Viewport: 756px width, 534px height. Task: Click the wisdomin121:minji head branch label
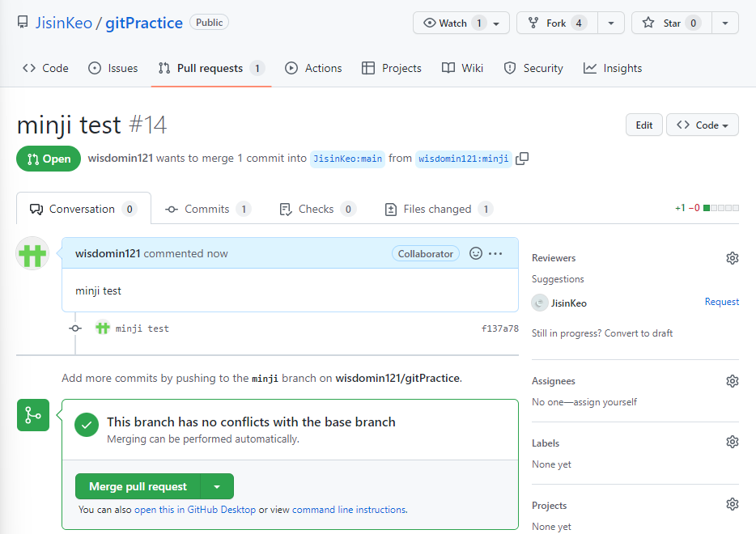click(463, 159)
